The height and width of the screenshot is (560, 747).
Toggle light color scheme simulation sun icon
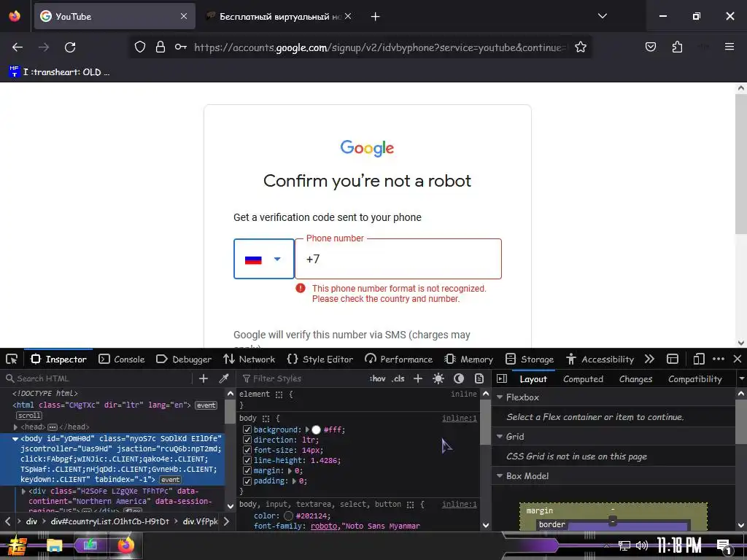tap(438, 378)
